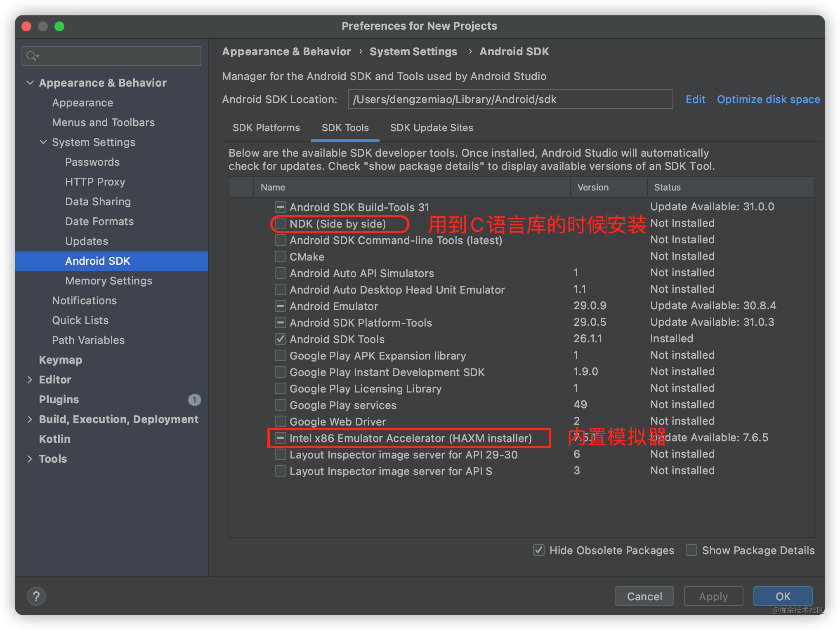Viewport: 840px width, 630px height.
Task: Expand Build, Execution, Deployment section
Action: click(x=30, y=419)
